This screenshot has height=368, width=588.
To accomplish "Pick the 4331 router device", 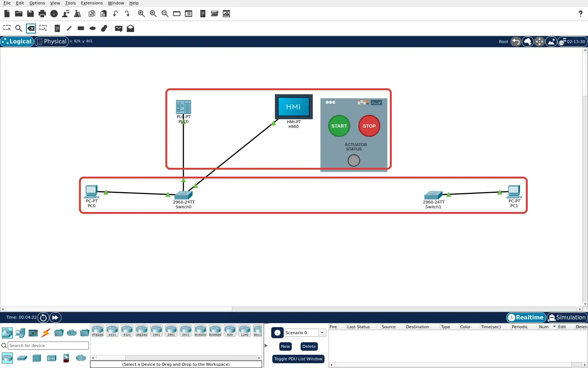I will pos(112,331).
